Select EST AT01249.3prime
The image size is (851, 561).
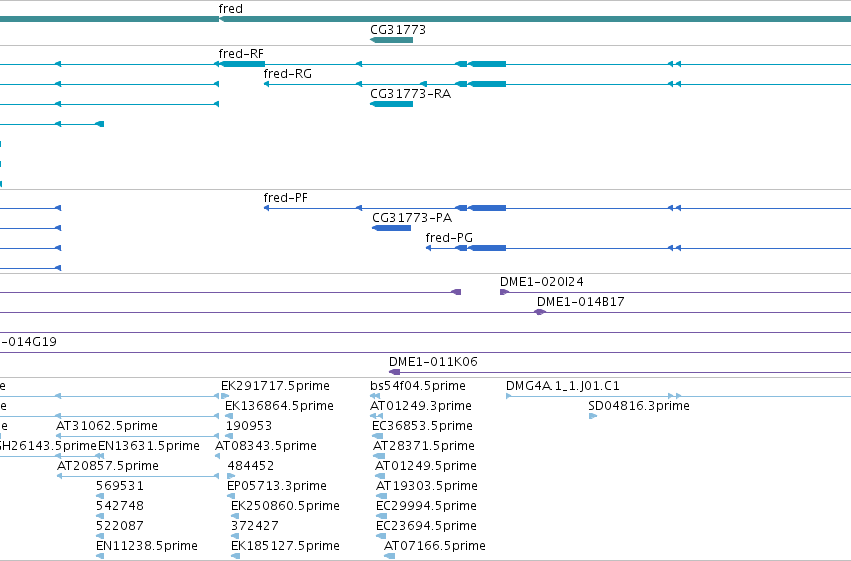click(x=421, y=406)
